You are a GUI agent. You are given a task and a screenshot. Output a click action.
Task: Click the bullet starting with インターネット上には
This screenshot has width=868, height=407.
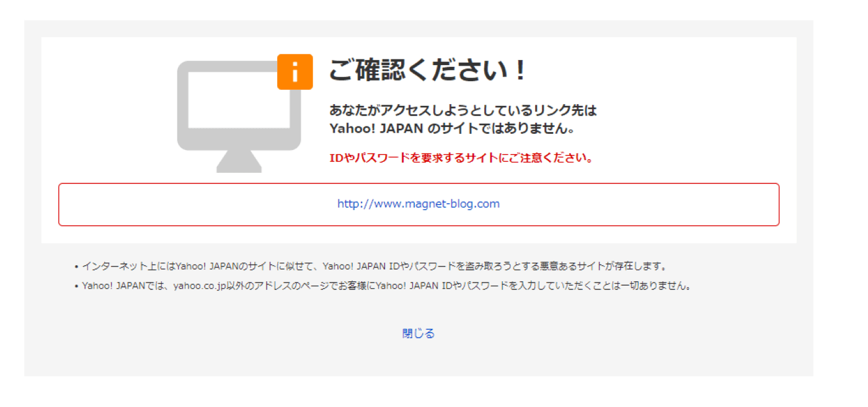point(371,266)
